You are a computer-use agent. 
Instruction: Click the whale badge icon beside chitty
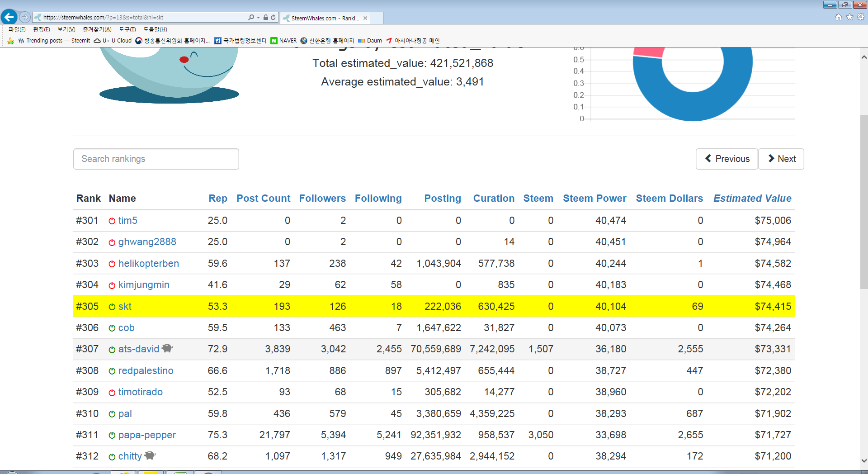150,455
